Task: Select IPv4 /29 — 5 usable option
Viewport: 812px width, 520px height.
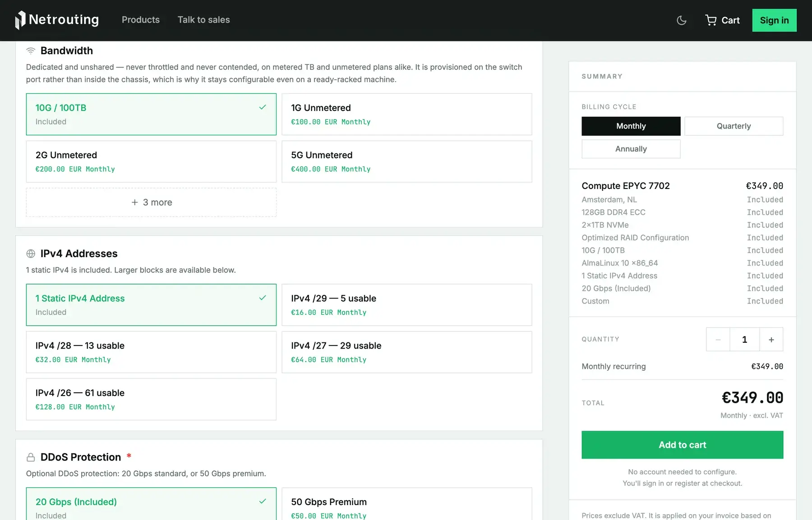Action: click(x=407, y=305)
